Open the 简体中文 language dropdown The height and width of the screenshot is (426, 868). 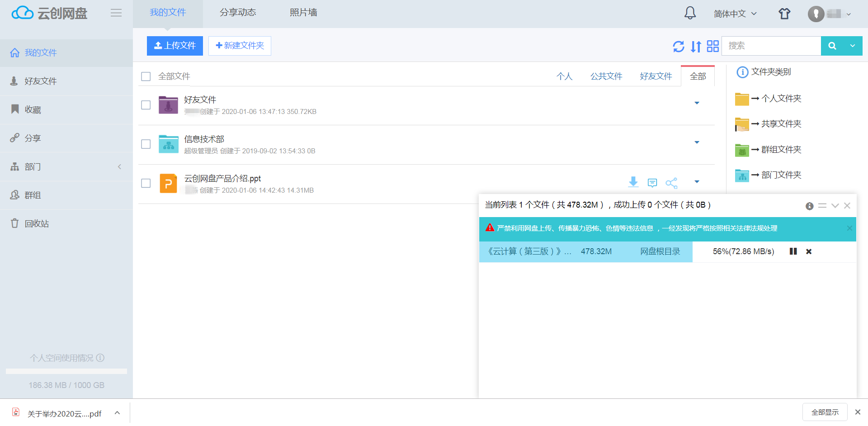(735, 14)
